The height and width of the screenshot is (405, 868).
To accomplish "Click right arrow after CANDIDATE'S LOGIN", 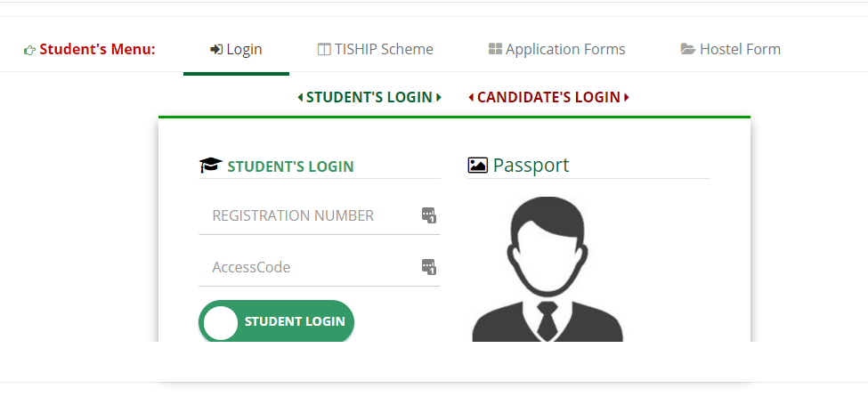I will (627, 97).
